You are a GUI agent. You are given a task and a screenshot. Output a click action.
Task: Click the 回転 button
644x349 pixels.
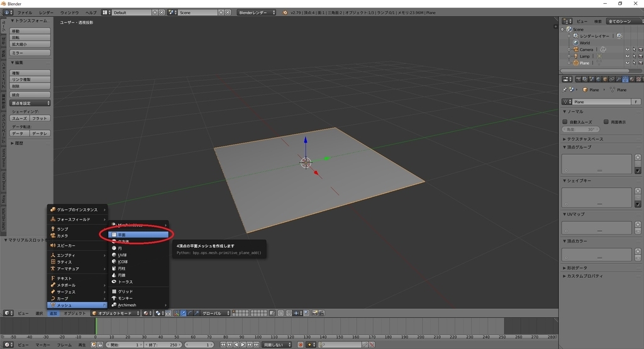pos(30,37)
